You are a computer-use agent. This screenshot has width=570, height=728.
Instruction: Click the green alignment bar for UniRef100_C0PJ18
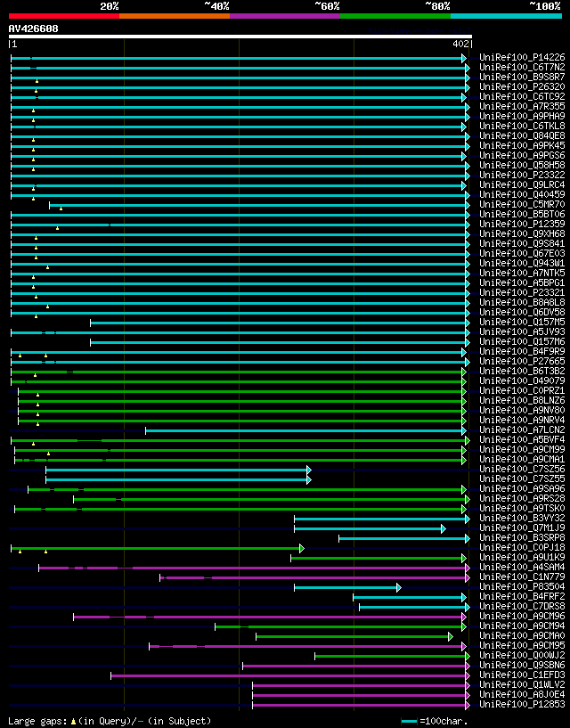click(158, 549)
